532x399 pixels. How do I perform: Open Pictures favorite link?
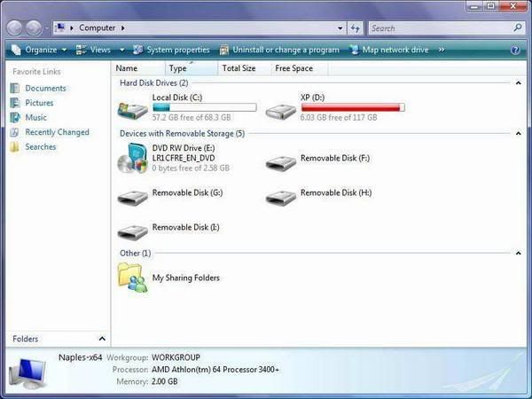click(39, 103)
